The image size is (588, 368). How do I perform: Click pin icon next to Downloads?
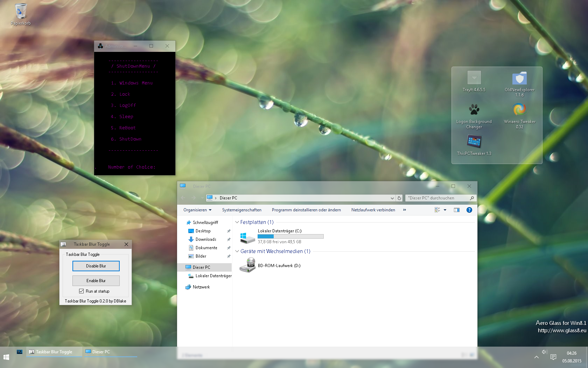click(x=229, y=239)
